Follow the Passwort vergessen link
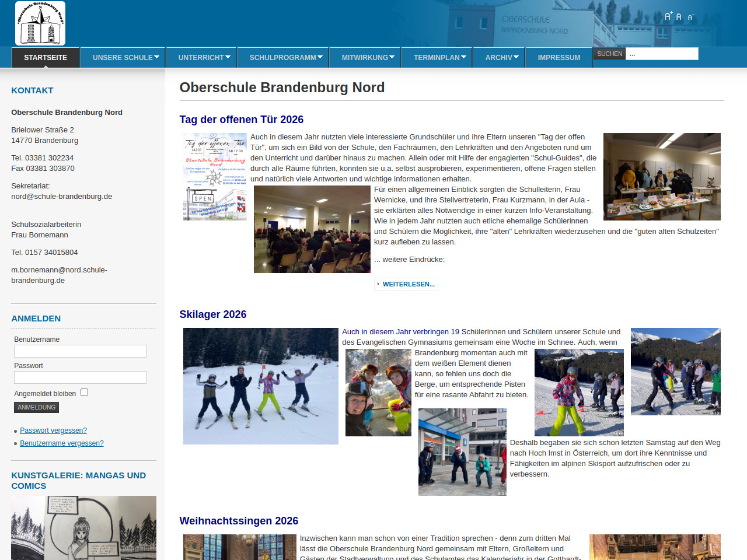The width and height of the screenshot is (747, 560). coord(53,430)
